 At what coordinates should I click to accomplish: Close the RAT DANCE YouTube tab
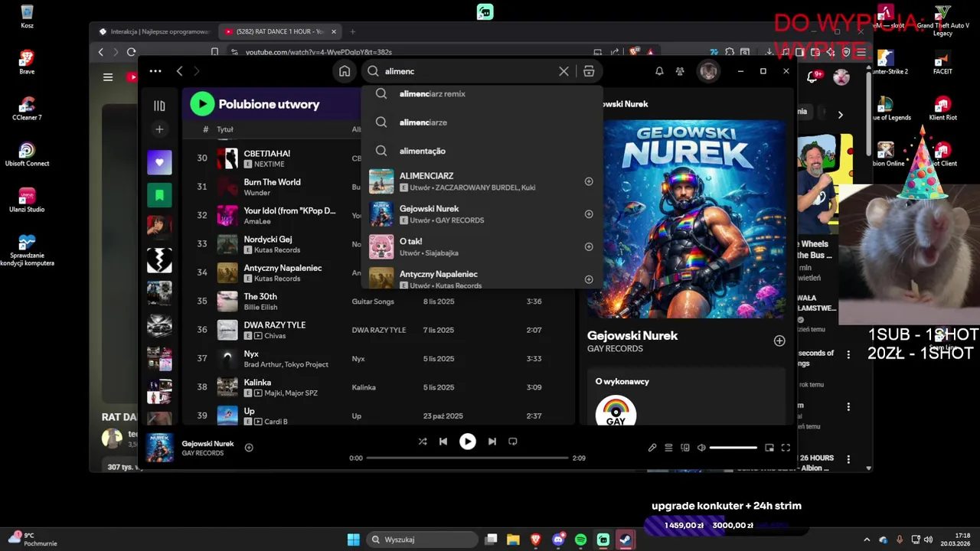click(334, 31)
